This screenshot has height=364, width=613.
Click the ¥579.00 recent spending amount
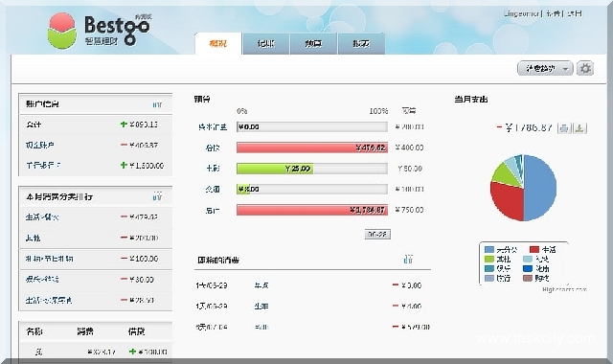(x=415, y=327)
